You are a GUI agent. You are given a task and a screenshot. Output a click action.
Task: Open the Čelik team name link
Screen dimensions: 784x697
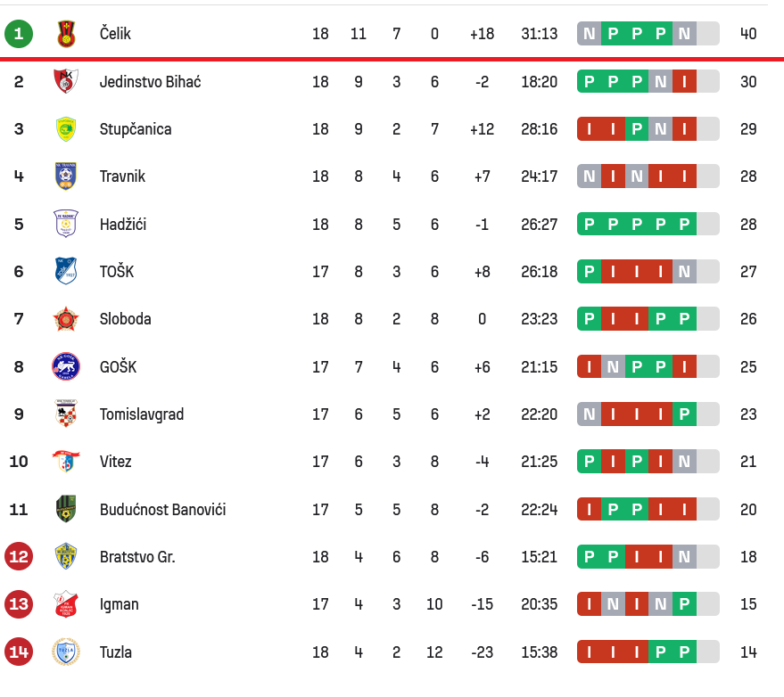[116, 34]
